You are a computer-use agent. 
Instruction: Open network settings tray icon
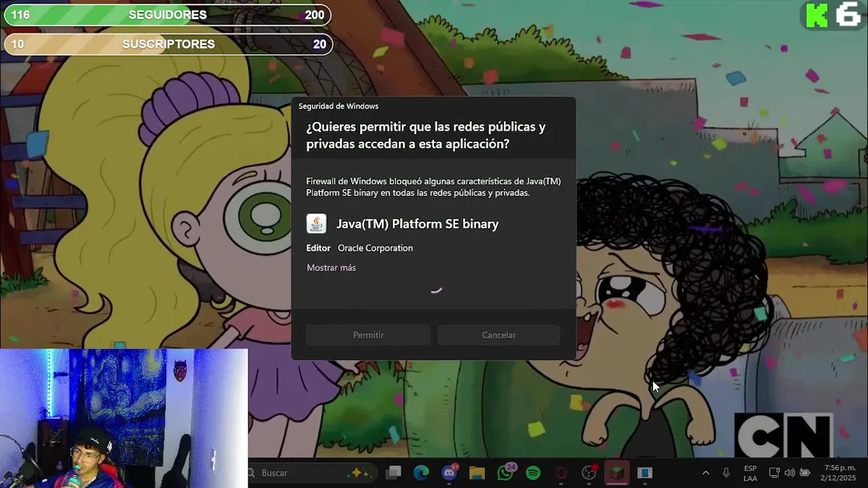pos(774,472)
